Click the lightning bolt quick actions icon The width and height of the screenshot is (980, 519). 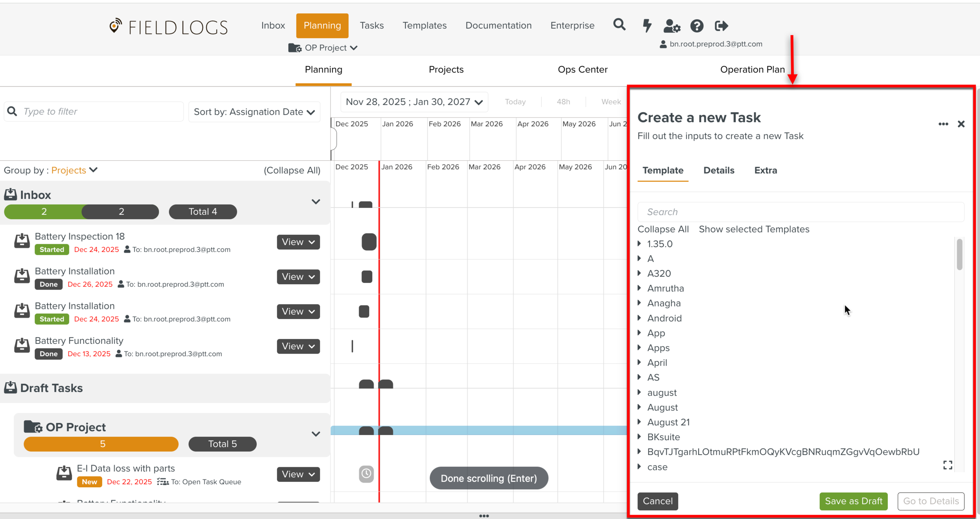(x=647, y=25)
